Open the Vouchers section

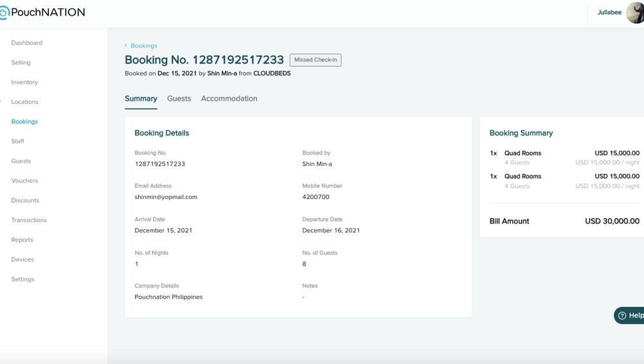24,181
